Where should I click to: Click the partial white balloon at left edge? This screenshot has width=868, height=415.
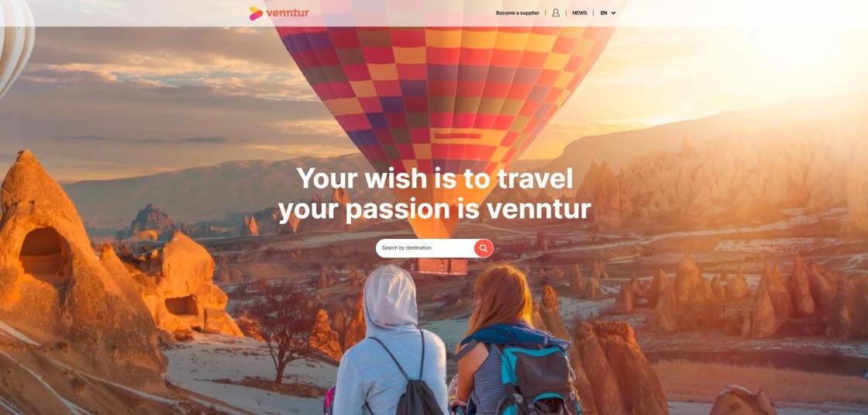tap(15, 44)
